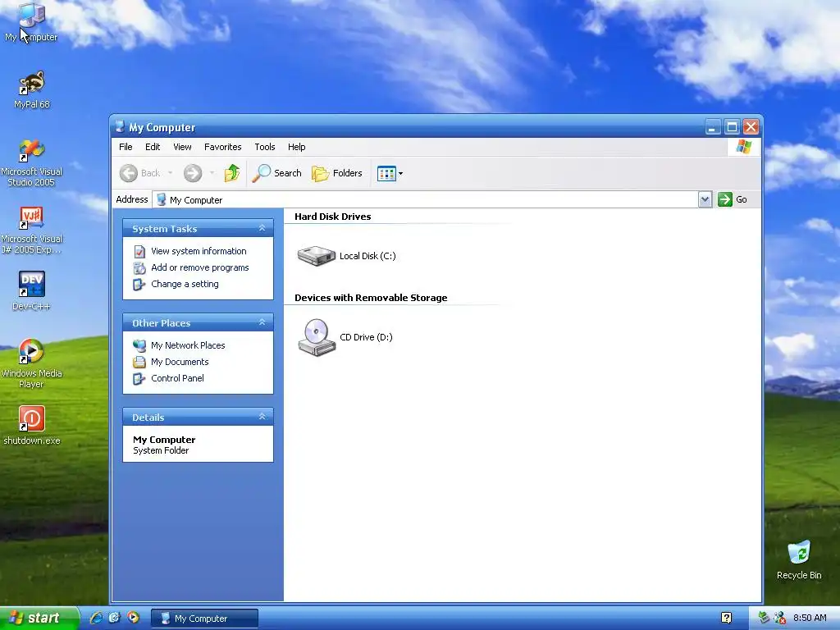Screen dimensions: 840x630
Task: Select the MyPal 68 desktop shortcut
Action: pos(31,90)
